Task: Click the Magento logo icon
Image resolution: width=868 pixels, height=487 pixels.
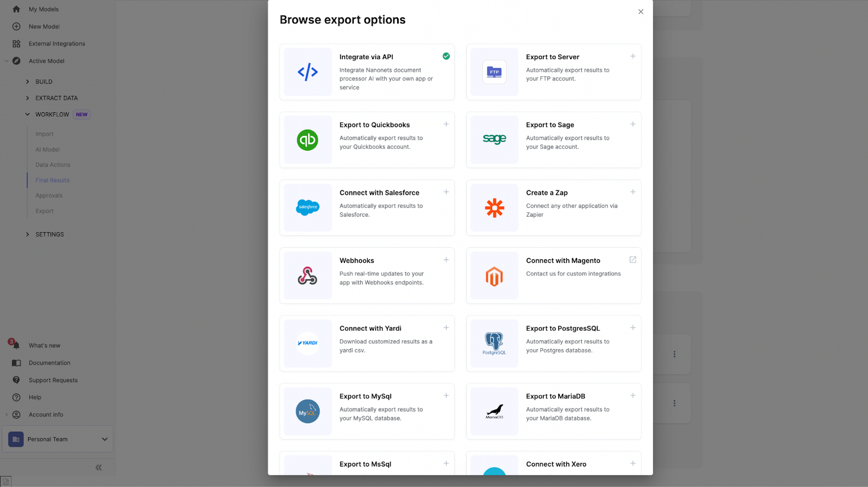Action: [494, 276]
